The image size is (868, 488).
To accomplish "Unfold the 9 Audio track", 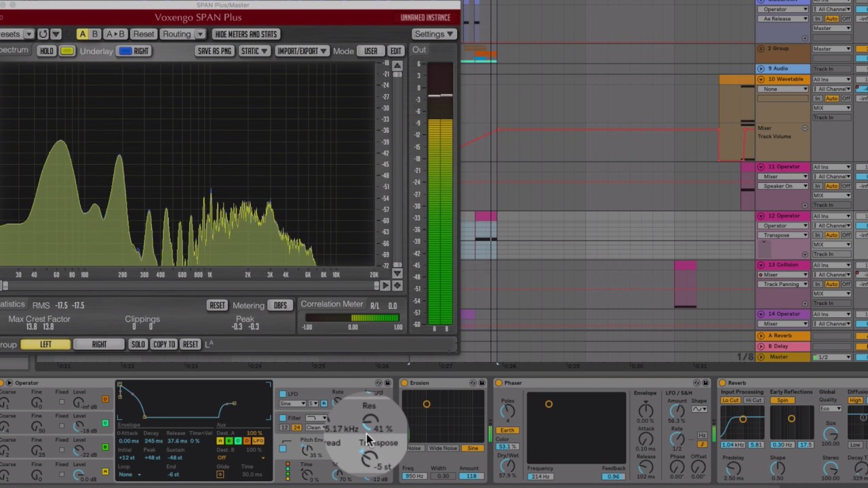I will [x=761, y=68].
